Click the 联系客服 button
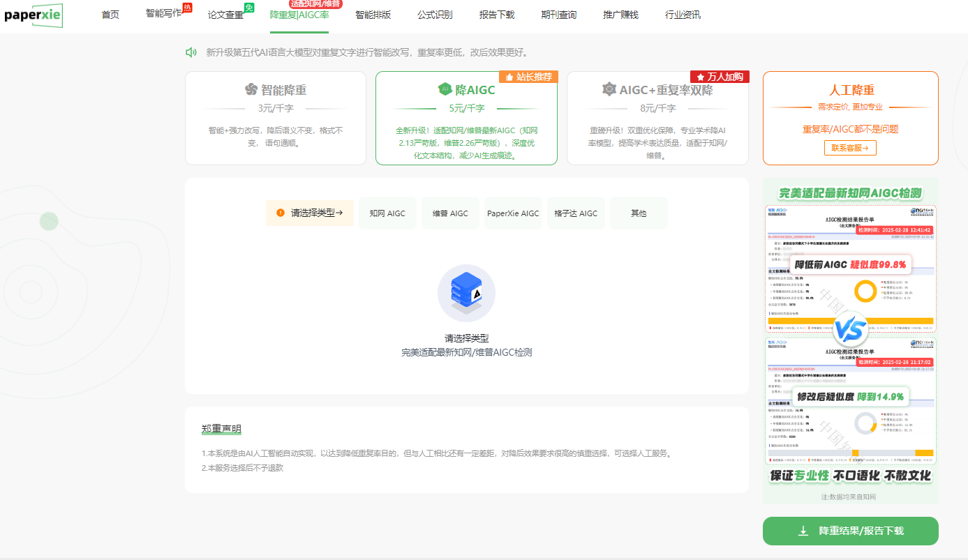The width and height of the screenshot is (968, 560). (849, 148)
